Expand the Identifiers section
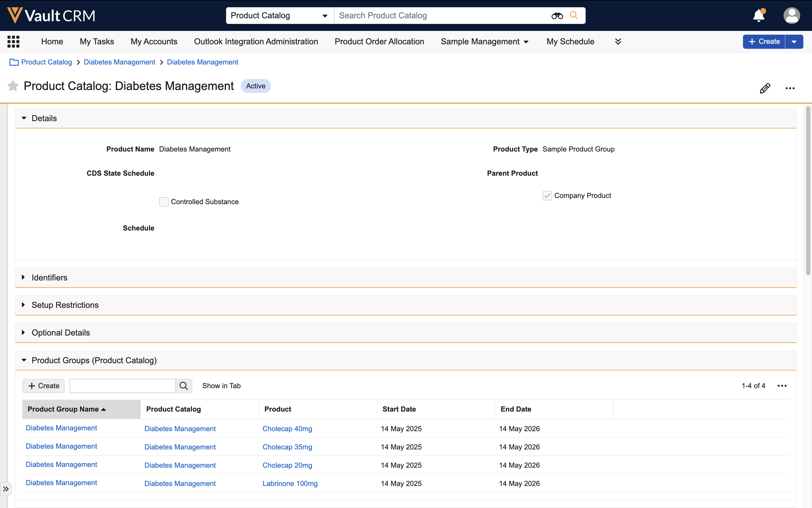 tap(49, 278)
